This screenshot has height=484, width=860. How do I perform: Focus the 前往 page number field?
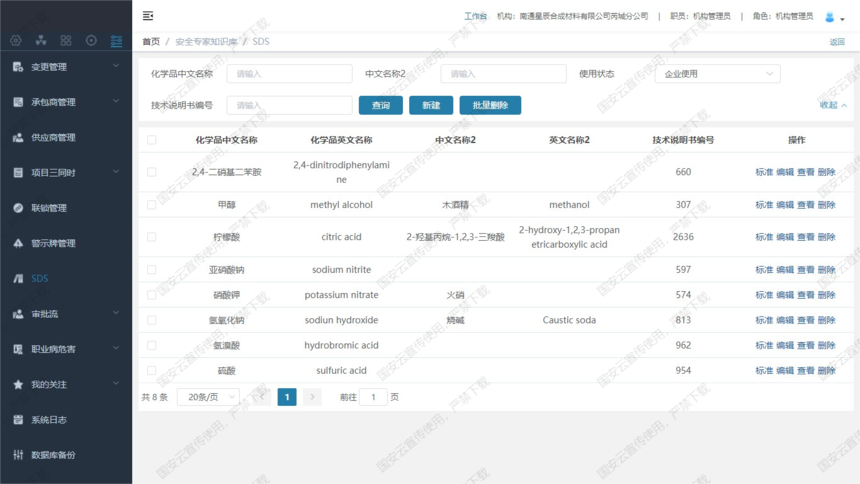point(374,397)
